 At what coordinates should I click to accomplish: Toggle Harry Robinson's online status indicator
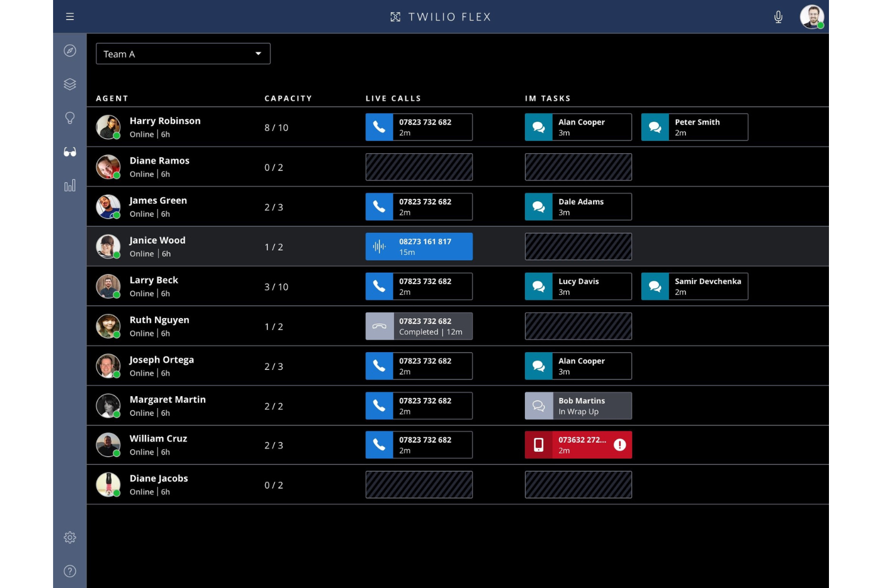click(x=117, y=135)
